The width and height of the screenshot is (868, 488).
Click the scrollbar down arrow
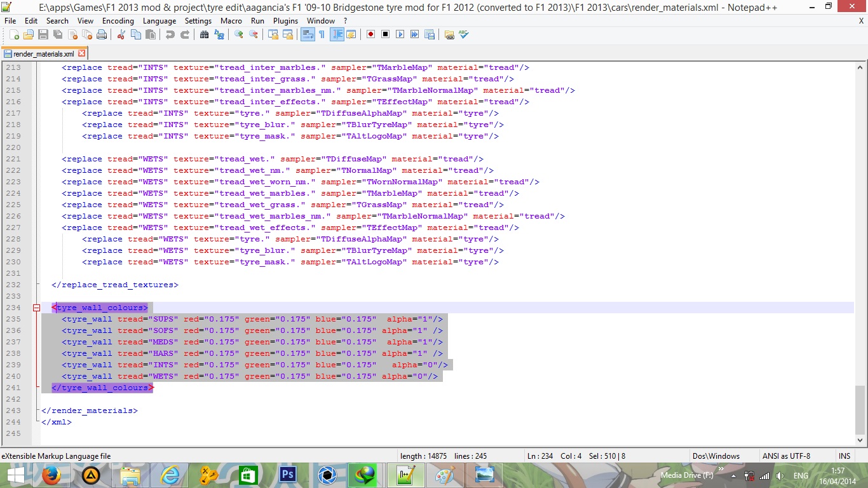pos(860,439)
